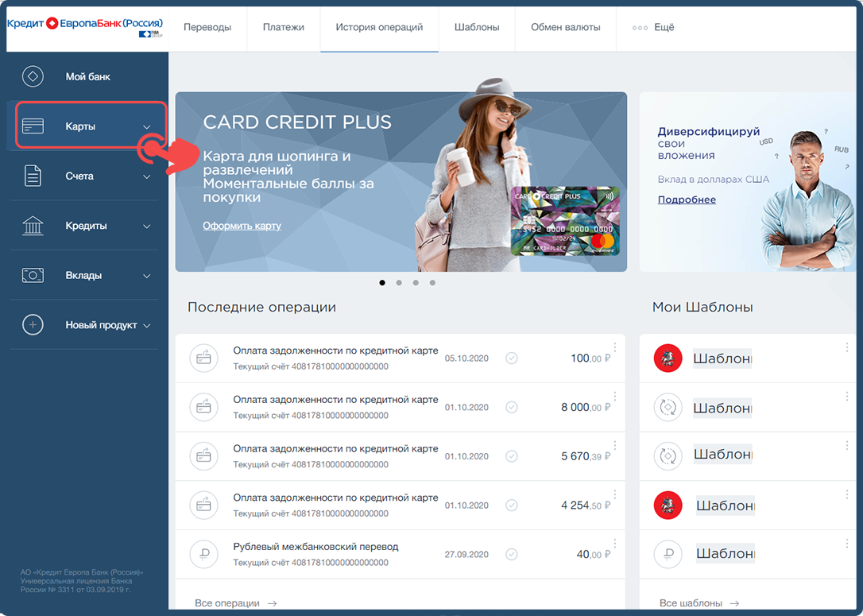Click status checkmark of 8 000,00 ₽ operation
The height and width of the screenshot is (616, 863).
pyautogui.click(x=511, y=408)
